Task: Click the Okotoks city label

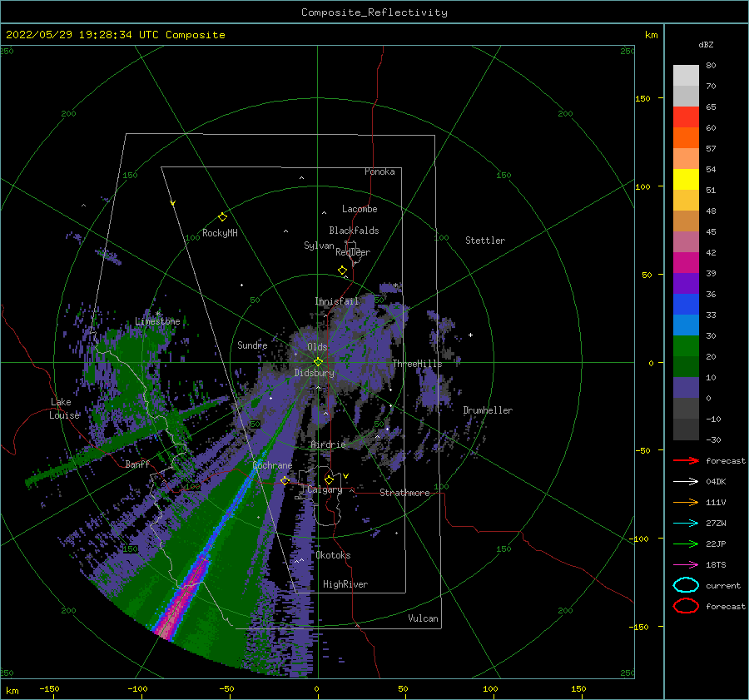Action: coord(333,555)
